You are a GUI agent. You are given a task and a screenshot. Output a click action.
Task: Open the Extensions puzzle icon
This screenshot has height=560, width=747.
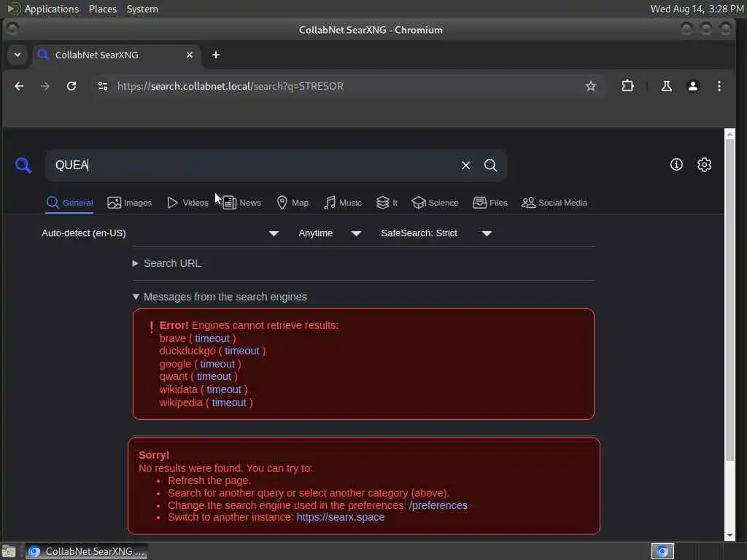pyautogui.click(x=627, y=86)
